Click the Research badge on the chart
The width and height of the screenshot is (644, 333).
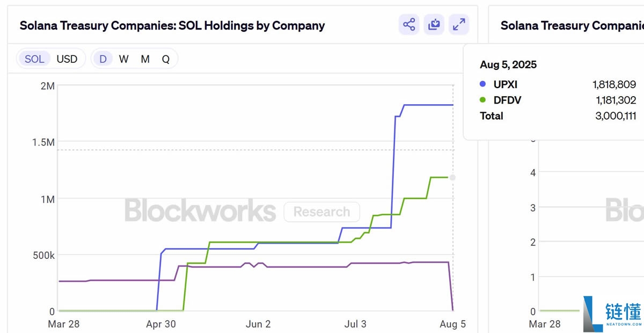tap(321, 212)
